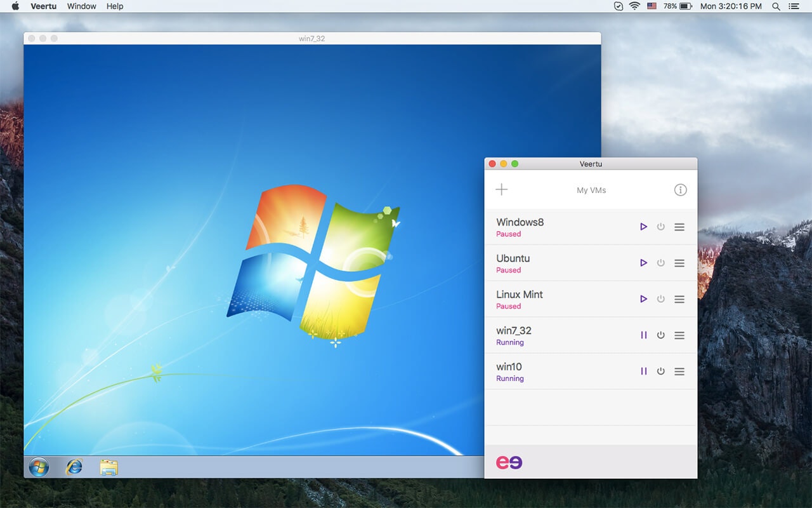The width and height of the screenshot is (812, 508).
Task: Click the Ubuntu power icon
Action: 660,263
